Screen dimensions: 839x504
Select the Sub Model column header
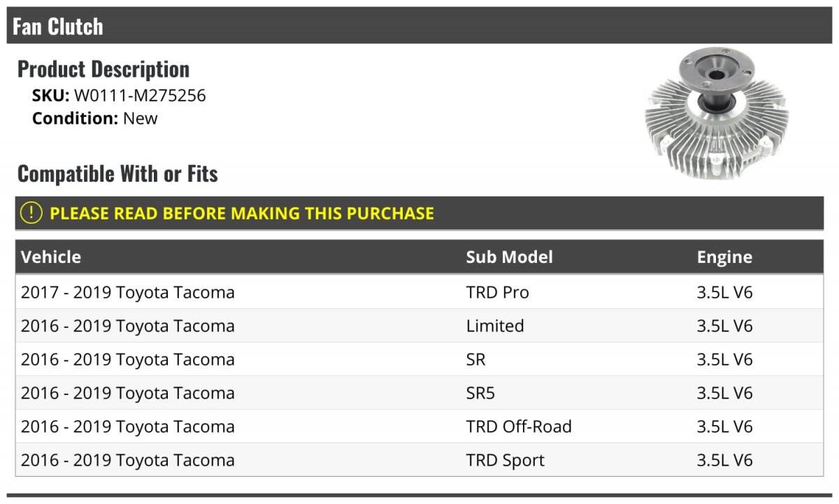tap(510, 257)
